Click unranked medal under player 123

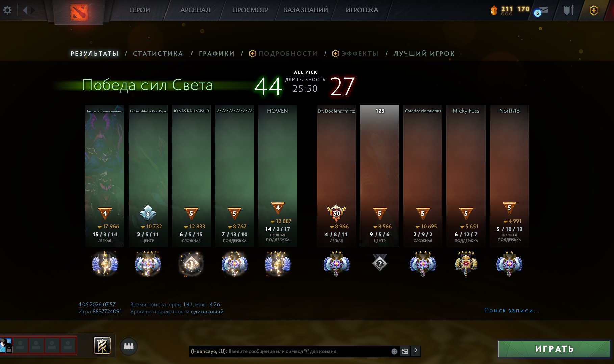tap(380, 262)
